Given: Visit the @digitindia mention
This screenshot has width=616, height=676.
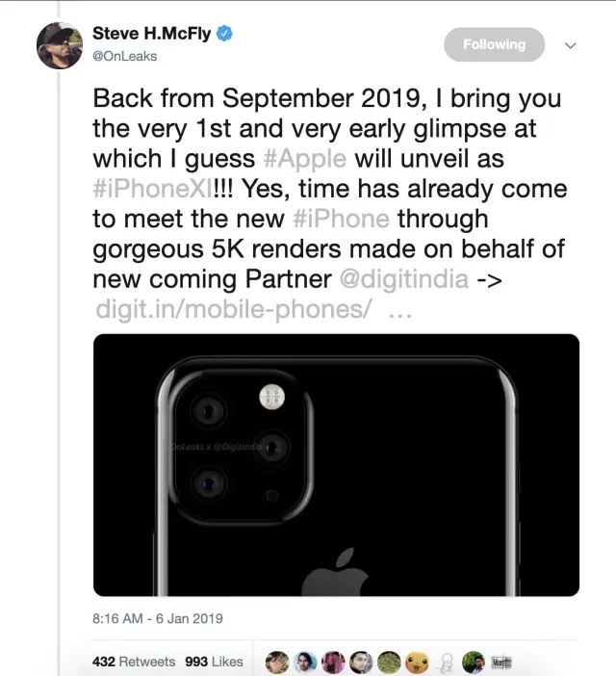Looking at the screenshot, I should coord(404,281).
